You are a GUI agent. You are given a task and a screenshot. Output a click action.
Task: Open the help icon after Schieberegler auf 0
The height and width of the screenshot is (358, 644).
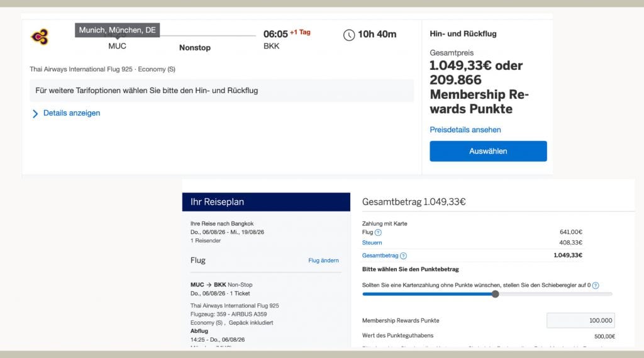595,285
